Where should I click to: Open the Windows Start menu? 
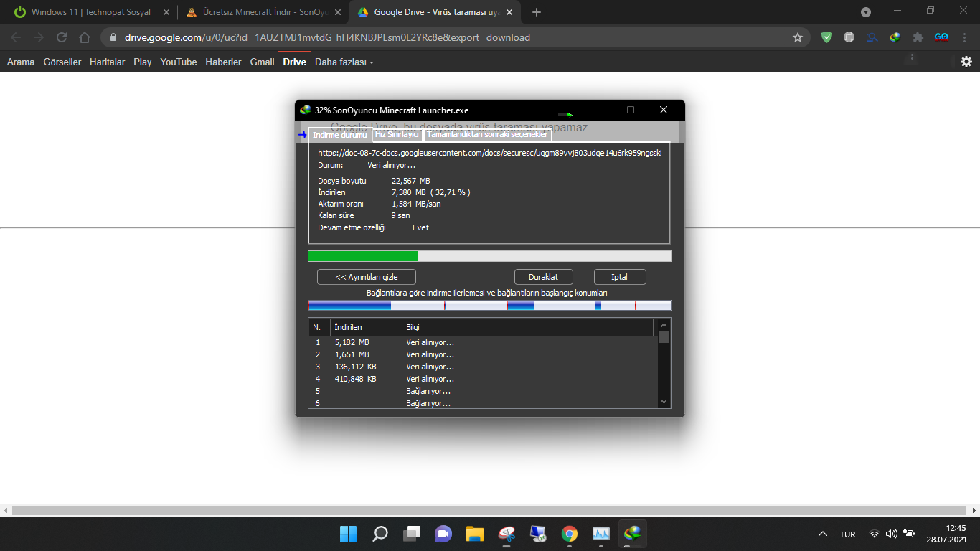(348, 534)
